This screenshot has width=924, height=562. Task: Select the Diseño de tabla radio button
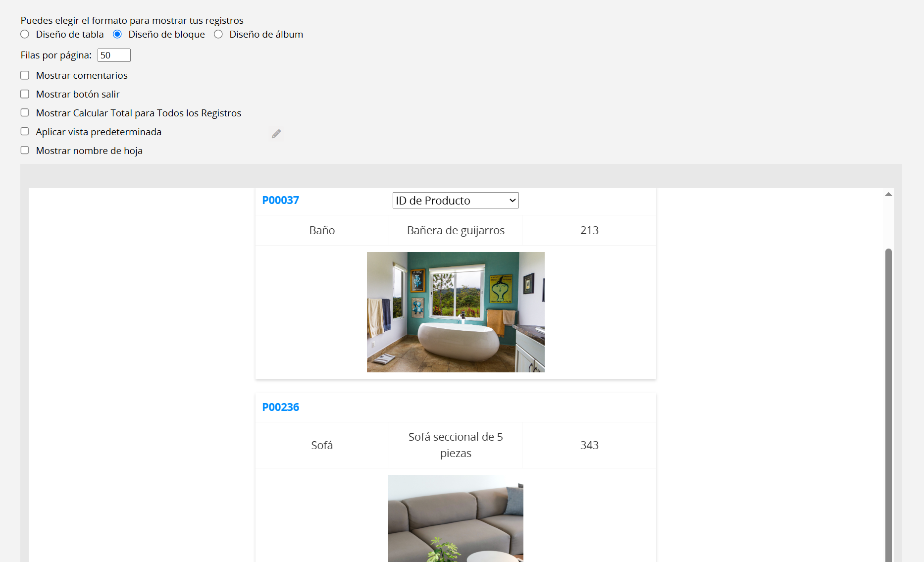pos(25,34)
